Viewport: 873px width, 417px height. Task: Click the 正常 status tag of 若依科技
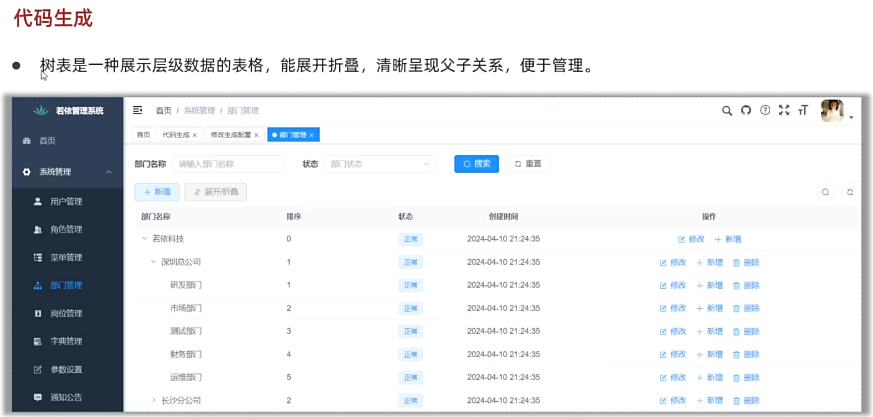[410, 239]
